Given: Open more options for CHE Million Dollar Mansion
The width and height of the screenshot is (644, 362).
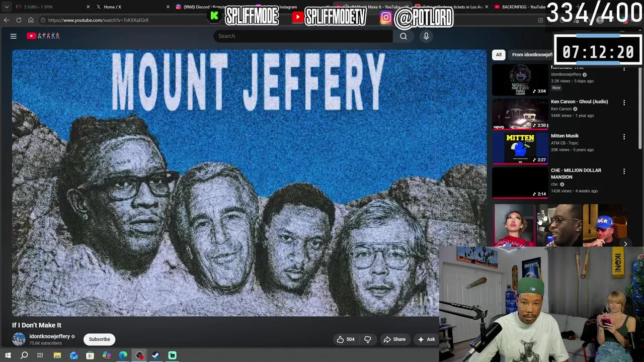Looking at the screenshot, I should 624,171.
